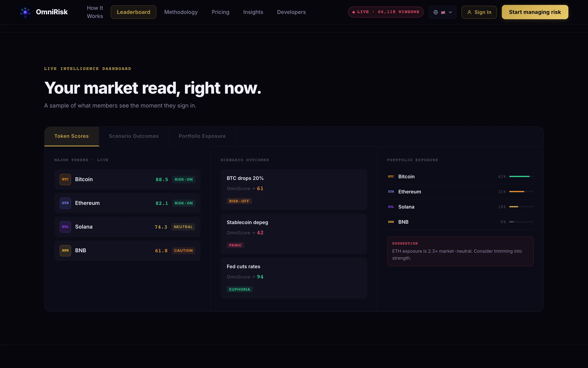This screenshot has width=588, height=368.
Task: Click the Sign In button
Action: [479, 12]
